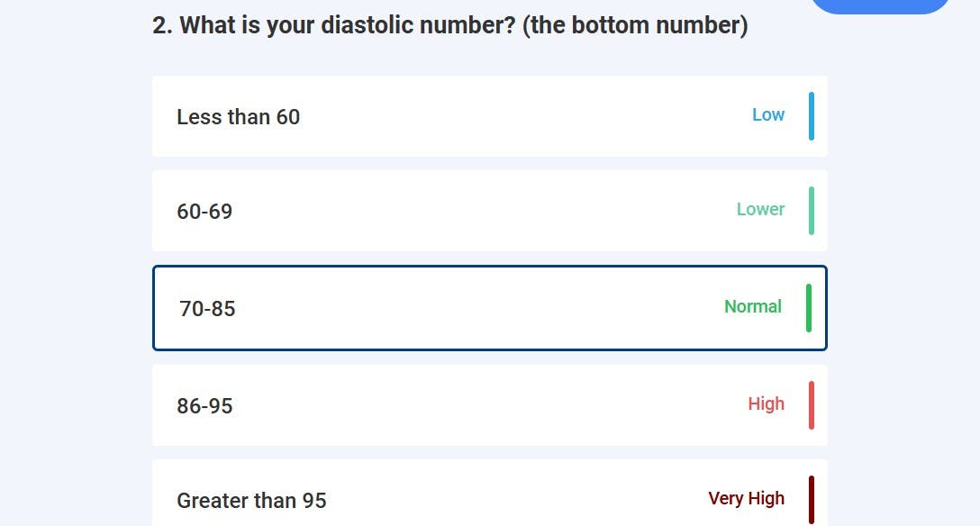This screenshot has width=980, height=526.
Task: Click the "Lower" severity label
Action: [x=761, y=209]
